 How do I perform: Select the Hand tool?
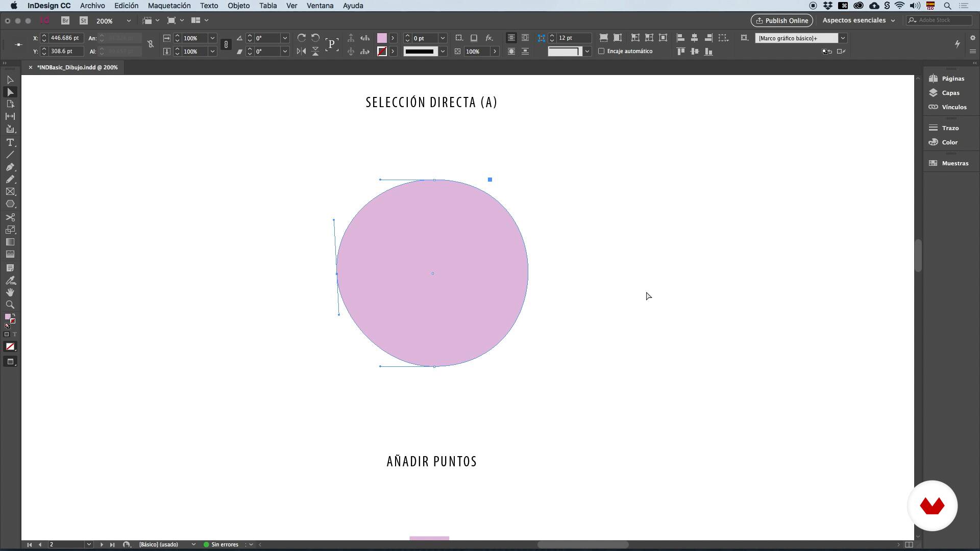pyautogui.click(x=10, y=292)
